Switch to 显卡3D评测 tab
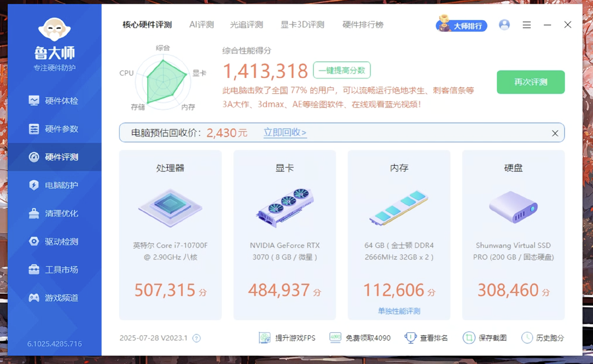The width and height of the screenshot is (593, 364). pos(302,25)
